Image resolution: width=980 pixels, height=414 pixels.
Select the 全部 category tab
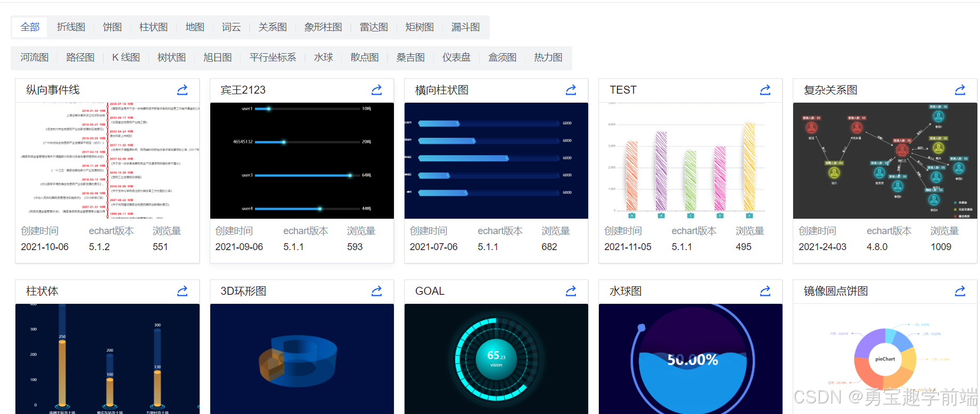point(30,27)
